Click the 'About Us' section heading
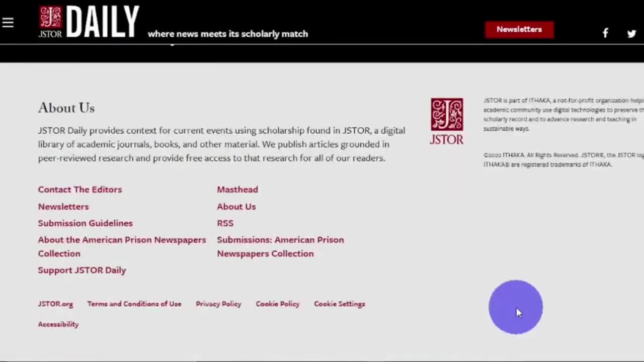The width and height of the screenshot is (644, 362). coord(66,108)
